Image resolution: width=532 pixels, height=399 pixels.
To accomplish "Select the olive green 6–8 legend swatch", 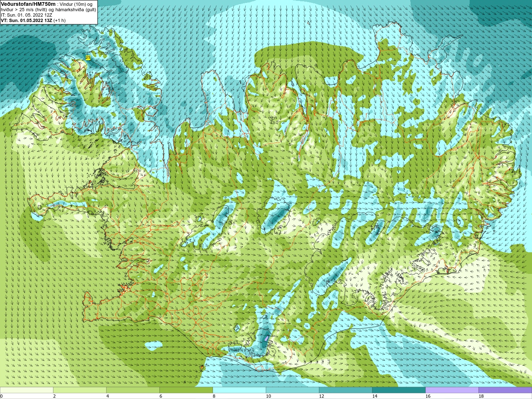I will click(186, 390).
